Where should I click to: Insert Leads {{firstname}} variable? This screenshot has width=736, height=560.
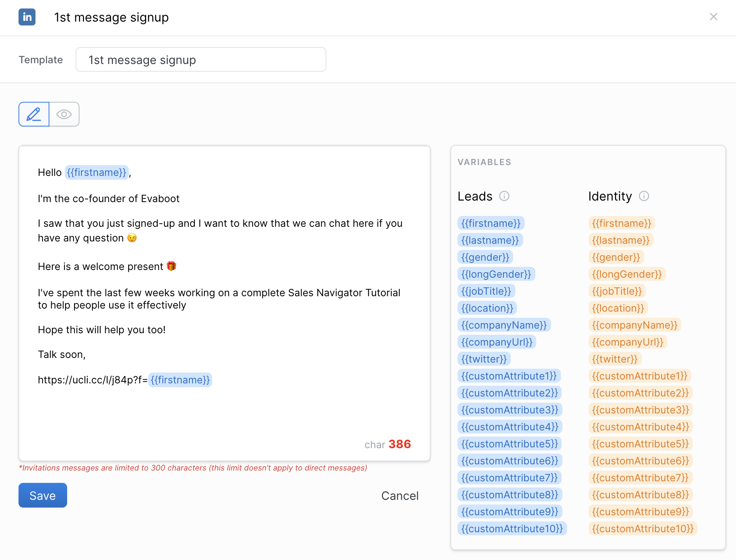[491, 223]
